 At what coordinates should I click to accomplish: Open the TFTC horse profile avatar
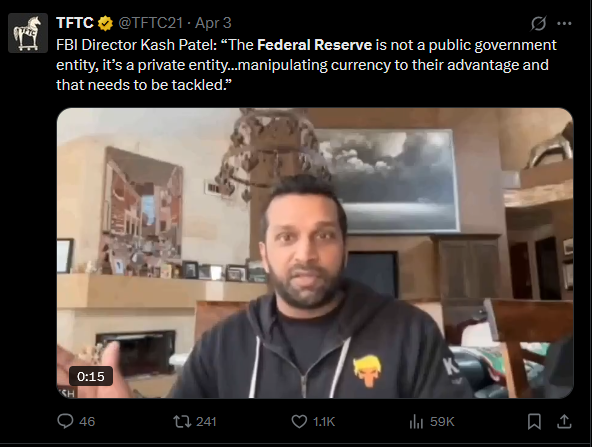28,33
